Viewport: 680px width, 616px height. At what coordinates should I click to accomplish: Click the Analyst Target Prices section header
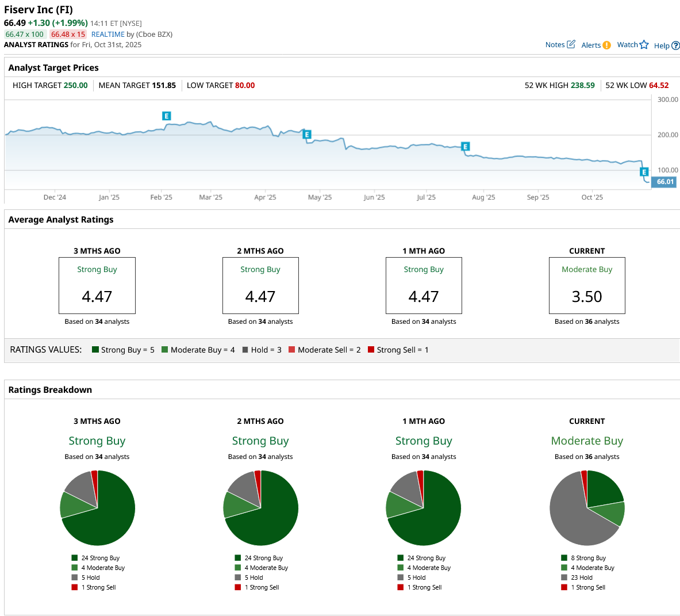[53, 68]
